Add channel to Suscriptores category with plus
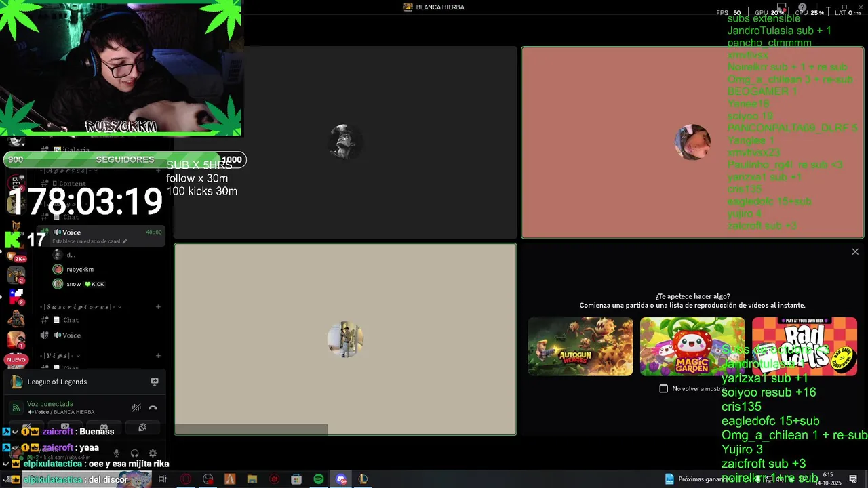Viewport: 868px width, 488px height. pos(158,307)
